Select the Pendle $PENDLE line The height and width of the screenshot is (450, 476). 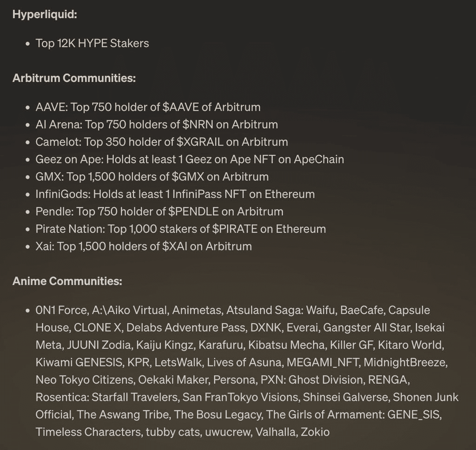tap(159, 212)
